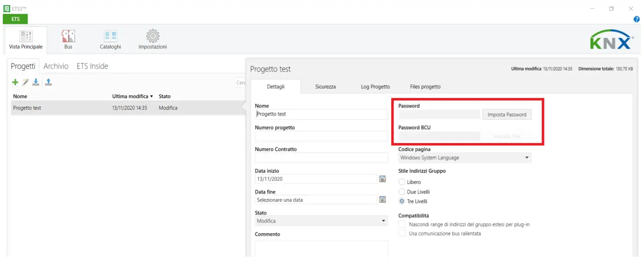Viewport: 644px width, 266px height.
Task: Click the magic wand project wizard icon
Action: (x=25, y=83)
